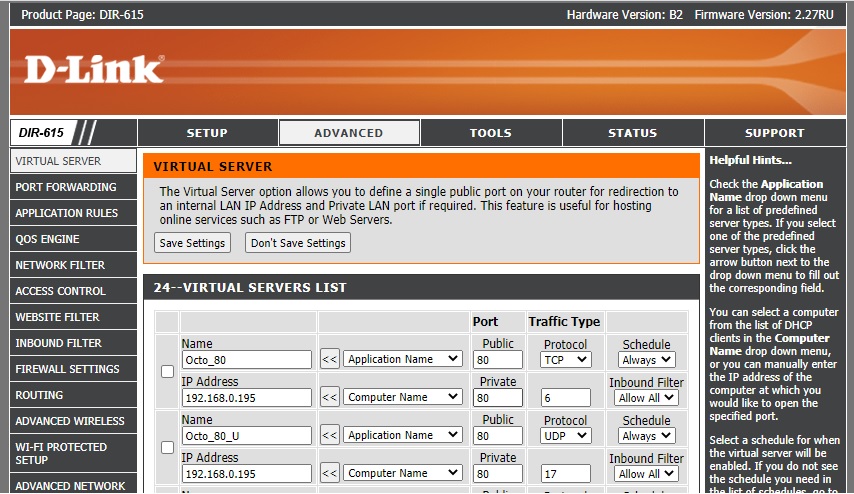Open the QoS Engine sidebar page
The image size is (854, 494).
(x=73, y=239)
